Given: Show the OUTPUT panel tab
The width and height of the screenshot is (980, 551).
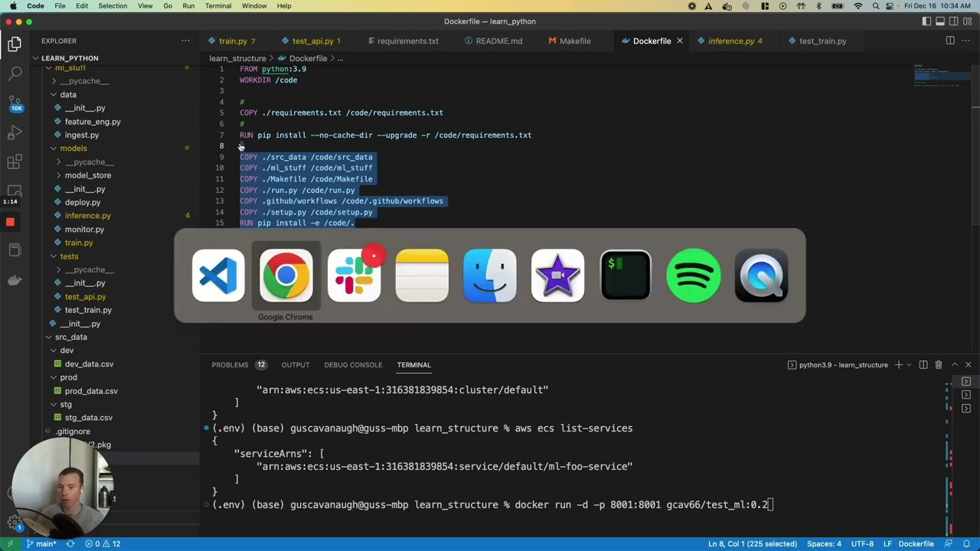Looking at the screenshot, I should coord(296,365).
